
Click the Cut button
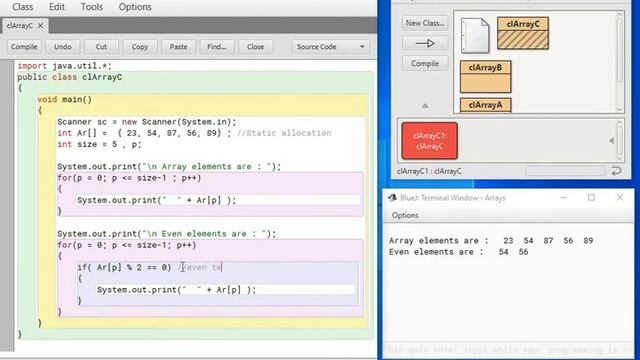click(x=101, y=47)
